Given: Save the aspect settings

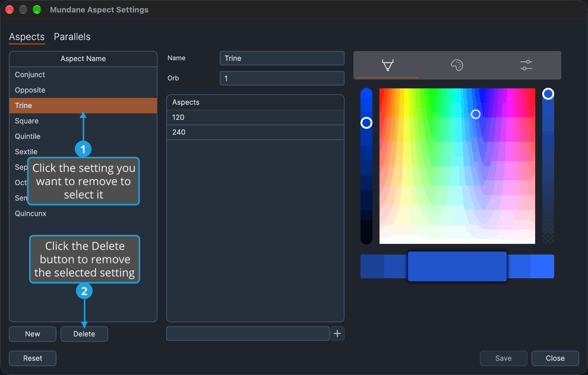Looking at the screenshot, I should tap(503, 358).
